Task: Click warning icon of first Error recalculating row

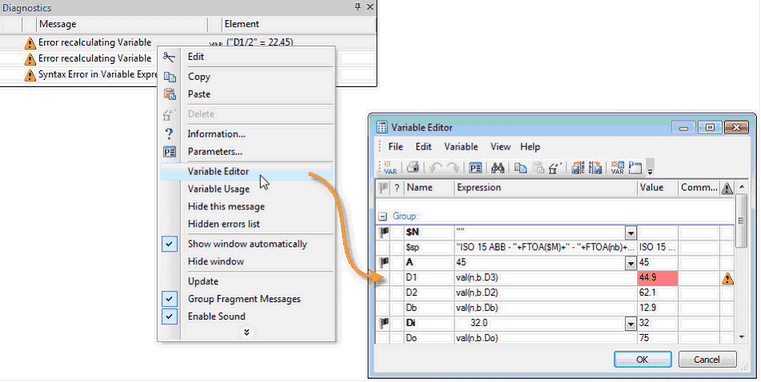Action: (x=30, y=43)
